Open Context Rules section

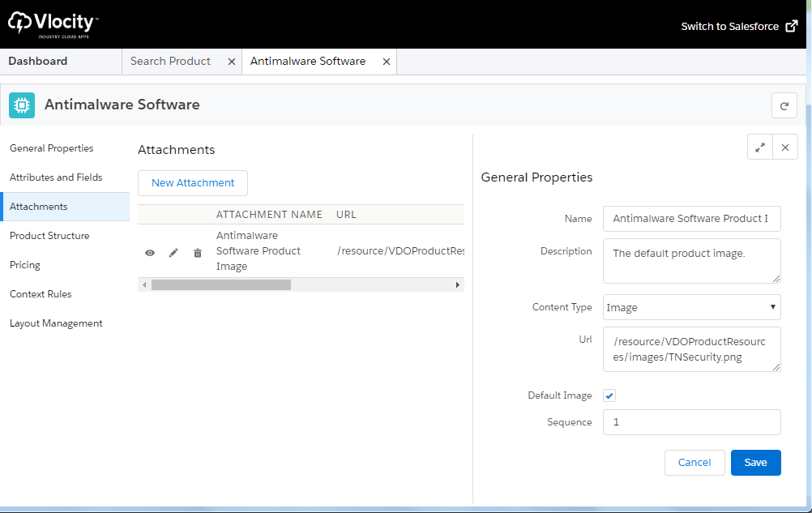coord(41,294)
